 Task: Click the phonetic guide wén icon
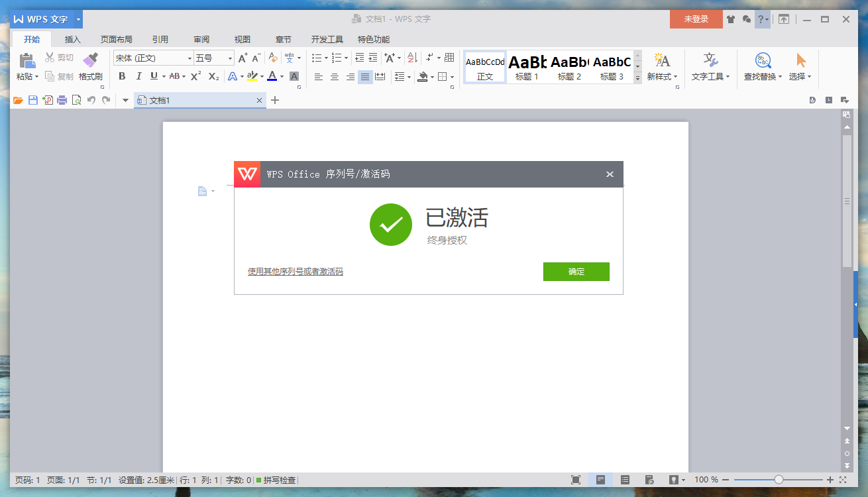click(289, 58)
